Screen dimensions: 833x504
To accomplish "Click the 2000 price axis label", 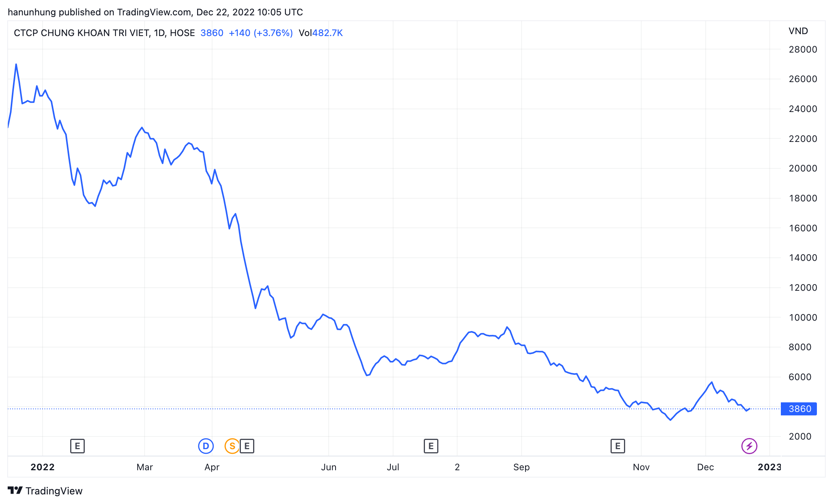I will (800, 436).
